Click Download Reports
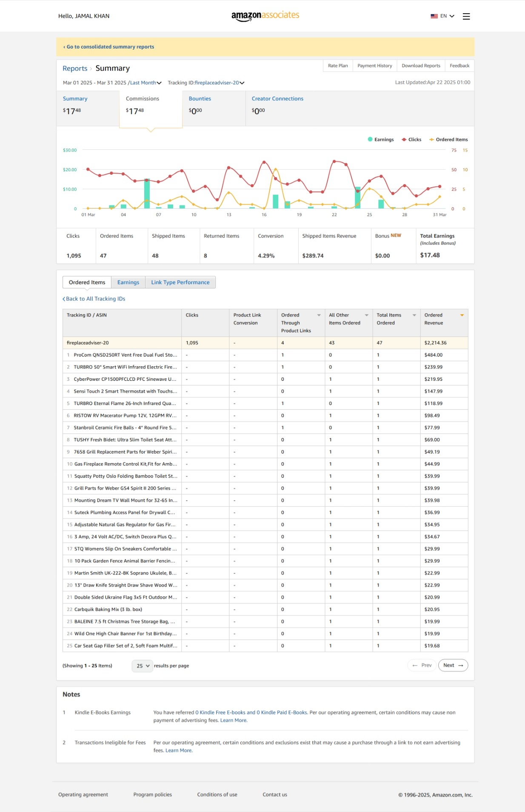 [x=421, y=66]
